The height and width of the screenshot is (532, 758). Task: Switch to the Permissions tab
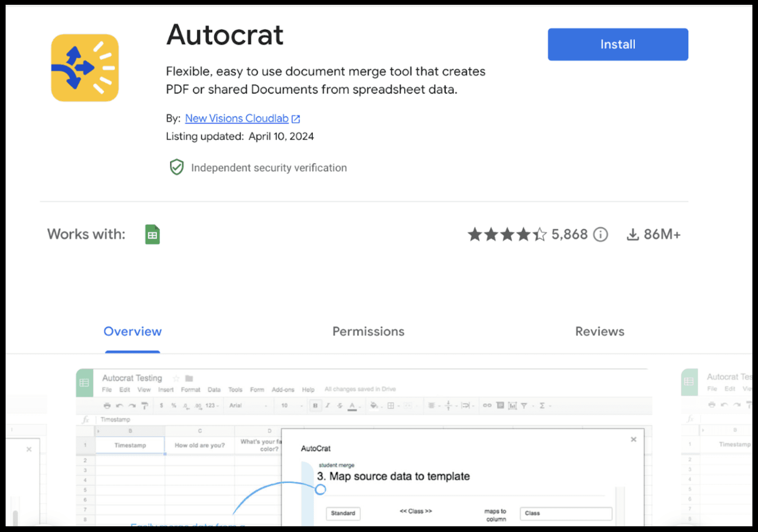tap(368, 332)
